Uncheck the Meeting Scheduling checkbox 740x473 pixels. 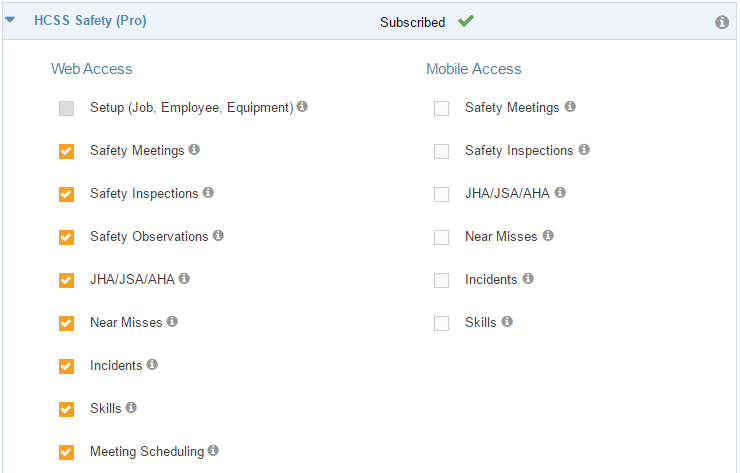(x=66, y=452)
